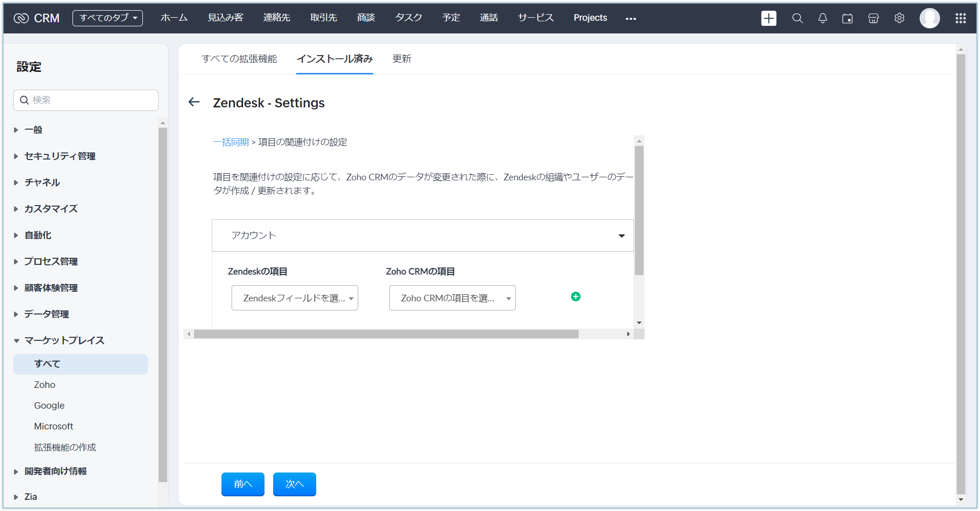Open the すべてのタブ dropdown
Image resolution: width=980 pixels, height=511 pixels.
pos(107,18)
